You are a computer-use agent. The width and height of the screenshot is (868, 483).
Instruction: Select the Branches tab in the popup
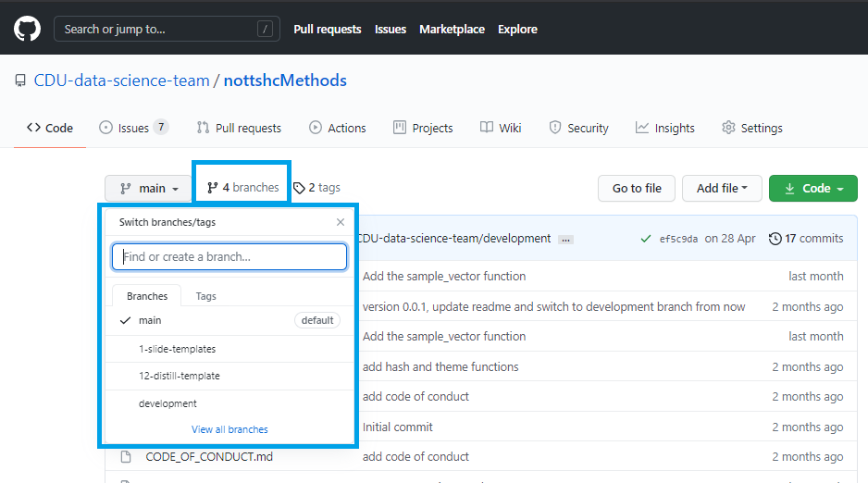147,296
